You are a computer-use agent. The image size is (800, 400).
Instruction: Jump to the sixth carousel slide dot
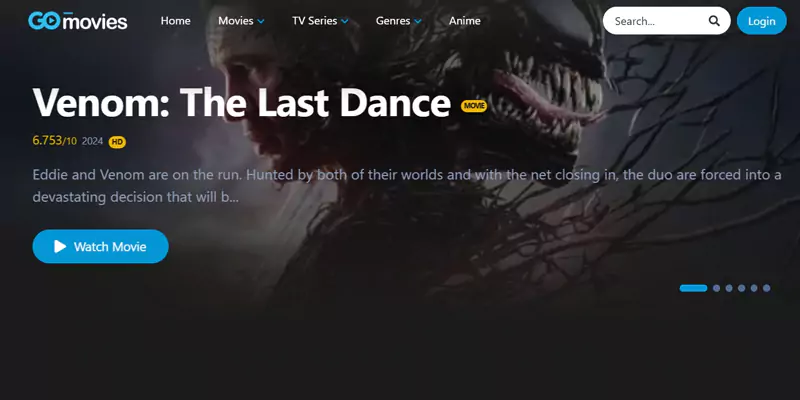(x=766, y=288)
